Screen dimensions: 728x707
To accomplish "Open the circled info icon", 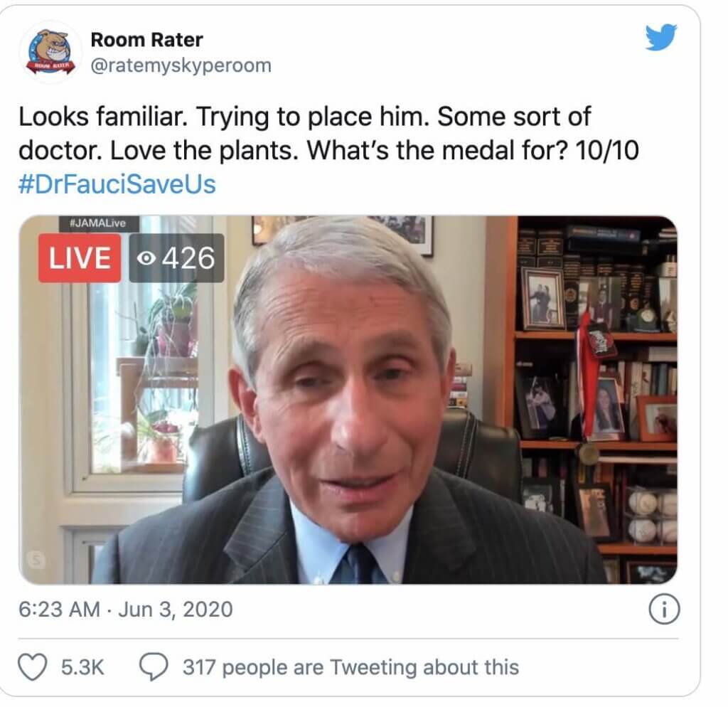I will [x=664, y=609].
